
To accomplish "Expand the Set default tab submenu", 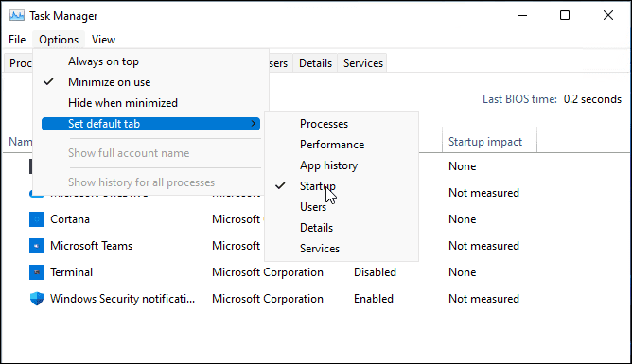I will click(150, 124).
